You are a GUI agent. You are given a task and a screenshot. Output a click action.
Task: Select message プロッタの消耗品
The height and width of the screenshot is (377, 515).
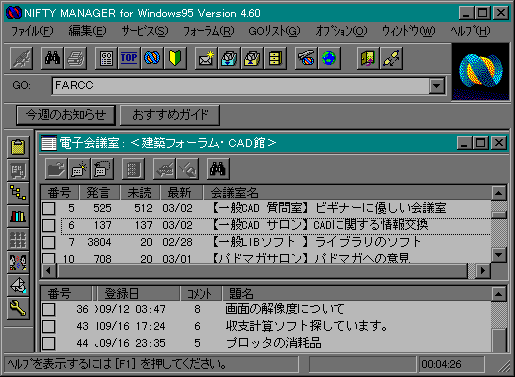pos(266,344)
